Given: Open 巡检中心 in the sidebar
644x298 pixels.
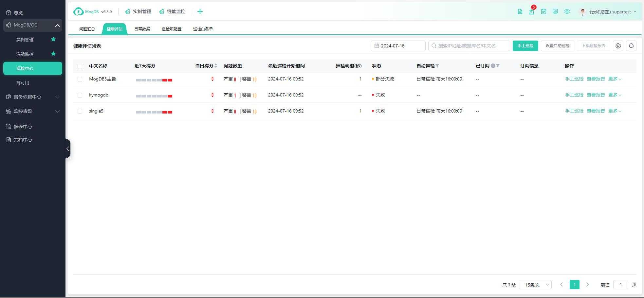Looking at the screenshot, I should 33,68.
